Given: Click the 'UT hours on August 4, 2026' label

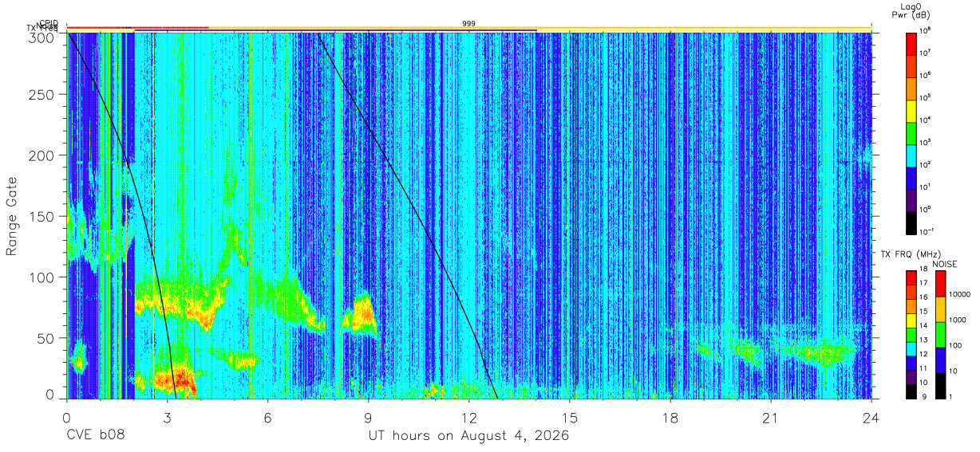Looking at the screenshot, I should (x=468, y=437).
